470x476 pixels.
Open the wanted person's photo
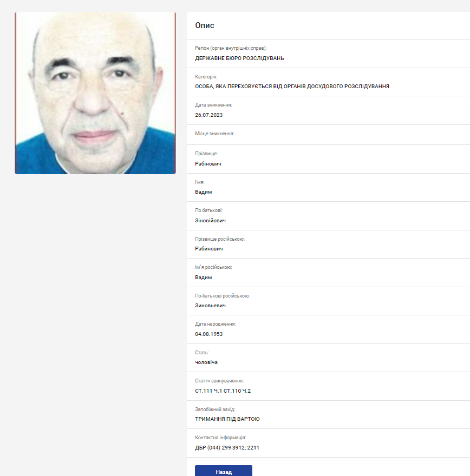[95, 93]
